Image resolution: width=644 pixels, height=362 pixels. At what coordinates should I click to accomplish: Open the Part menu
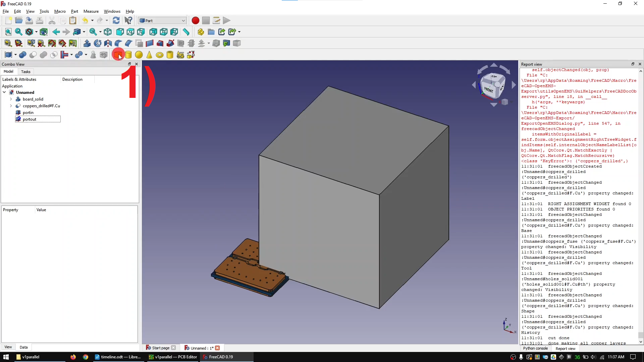click(74, 11)
